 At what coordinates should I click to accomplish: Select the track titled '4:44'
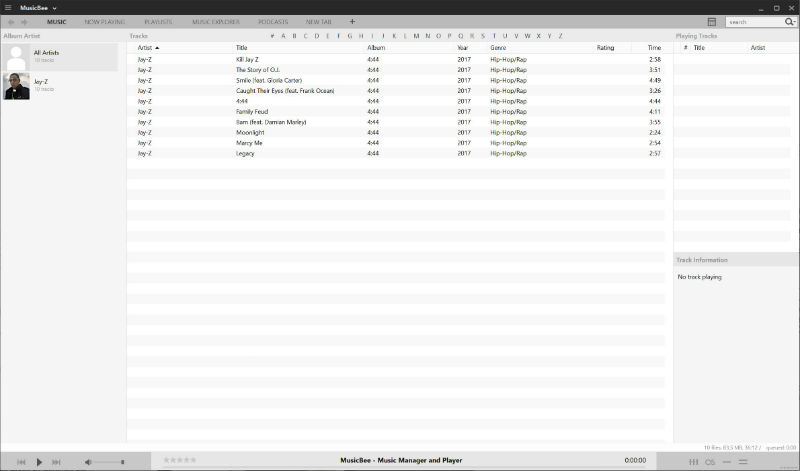tap(242, 101)
